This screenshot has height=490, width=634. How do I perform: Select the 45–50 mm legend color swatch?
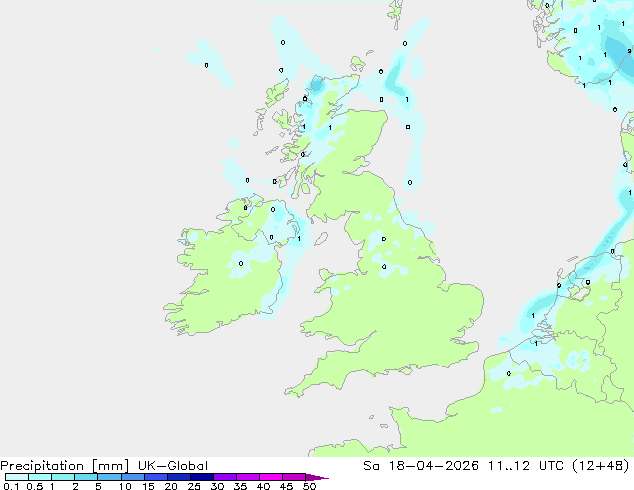(x=294, y=477)
